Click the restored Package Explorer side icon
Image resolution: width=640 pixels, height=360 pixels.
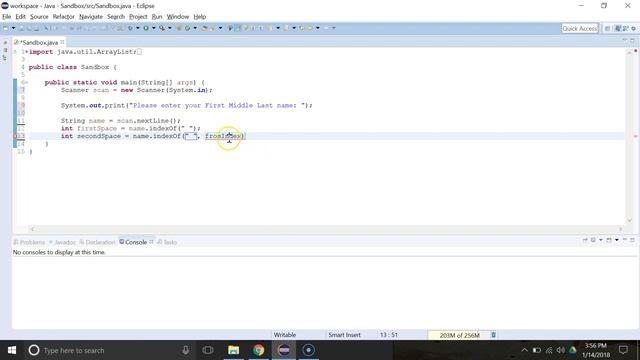[x=5, y=50]
